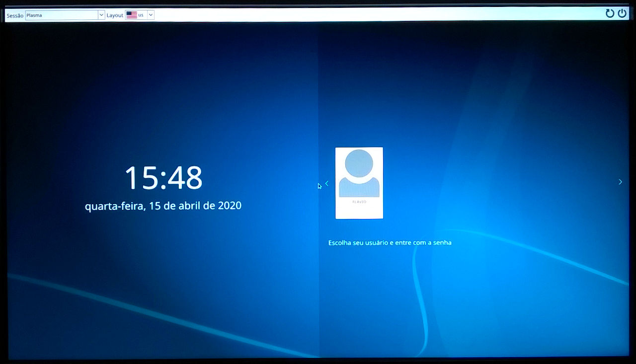
Task: Click the FLAVIO name label under the avatar
Action: [359, 202]
